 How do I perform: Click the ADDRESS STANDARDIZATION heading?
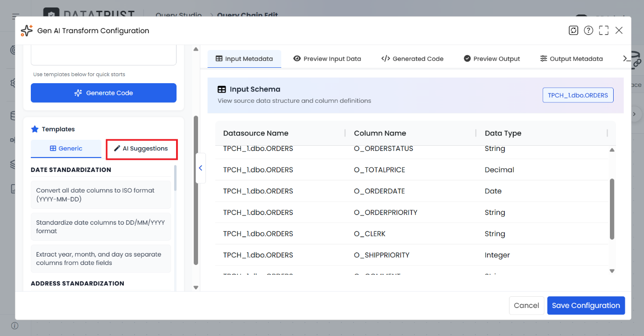coord(78,283)
